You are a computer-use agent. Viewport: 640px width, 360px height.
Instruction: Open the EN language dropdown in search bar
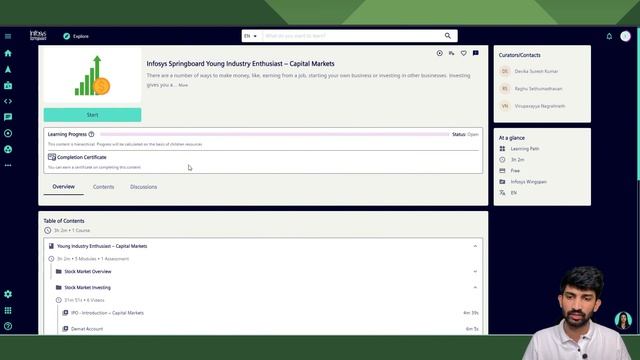click(x=250, y=36)
